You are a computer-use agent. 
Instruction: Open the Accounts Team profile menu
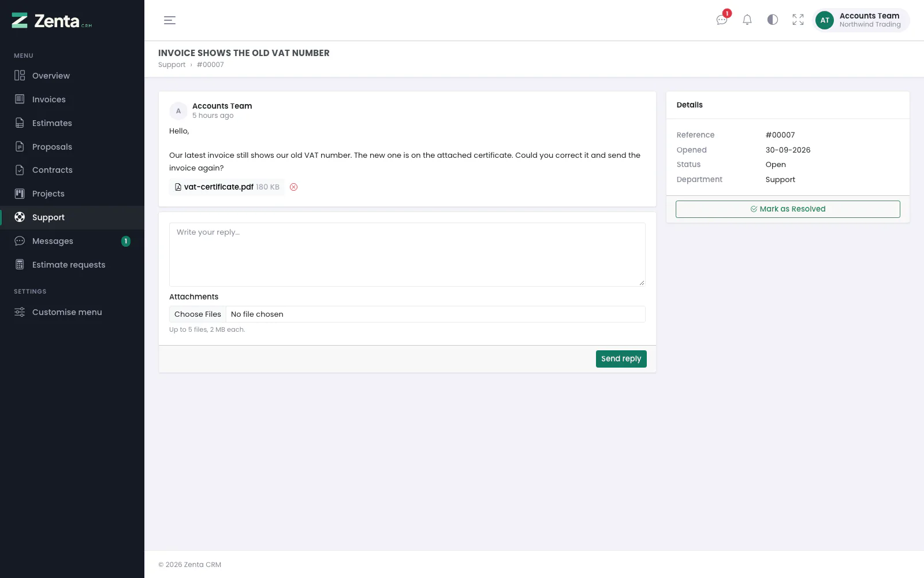(x=861, y=20)
